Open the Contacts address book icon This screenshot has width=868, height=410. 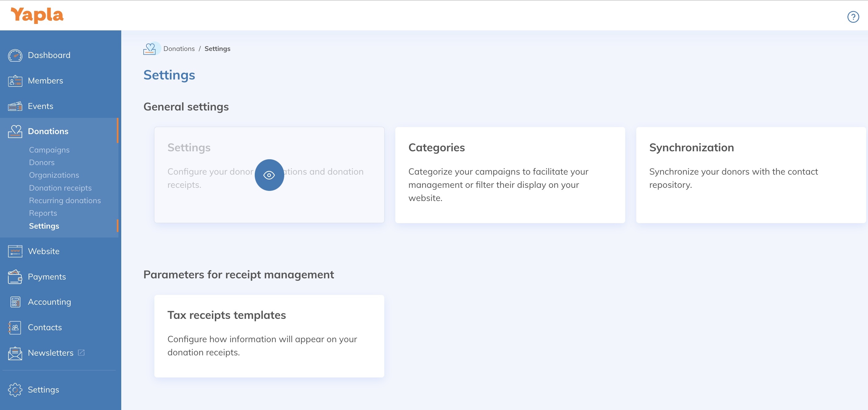(x=15, y=327)
